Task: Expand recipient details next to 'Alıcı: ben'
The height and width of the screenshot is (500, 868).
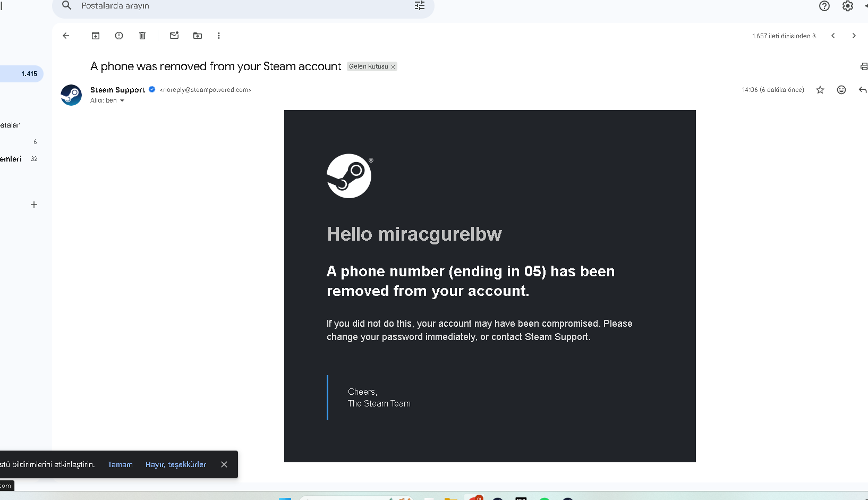Action: click(122, 100)
